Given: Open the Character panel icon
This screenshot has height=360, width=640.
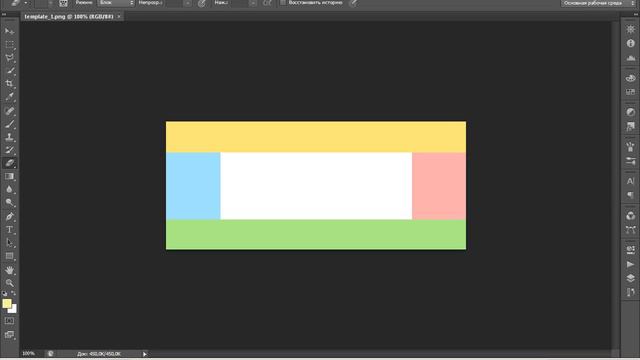Looking at the screenshot, I should 631,180.
